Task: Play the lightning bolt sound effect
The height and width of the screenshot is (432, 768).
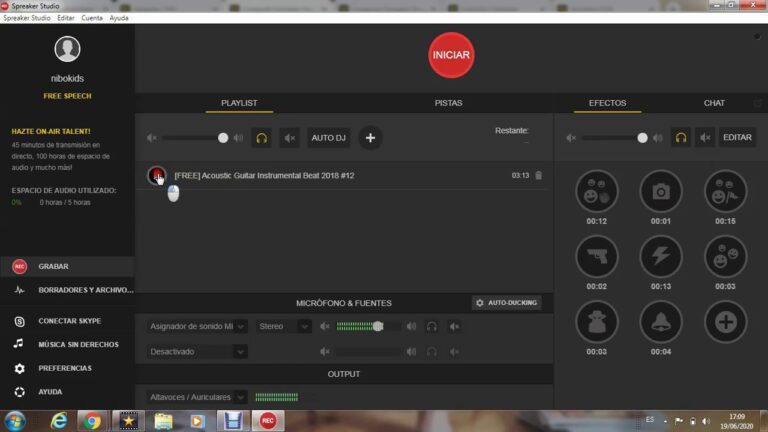Action: (x=661, y=257)
